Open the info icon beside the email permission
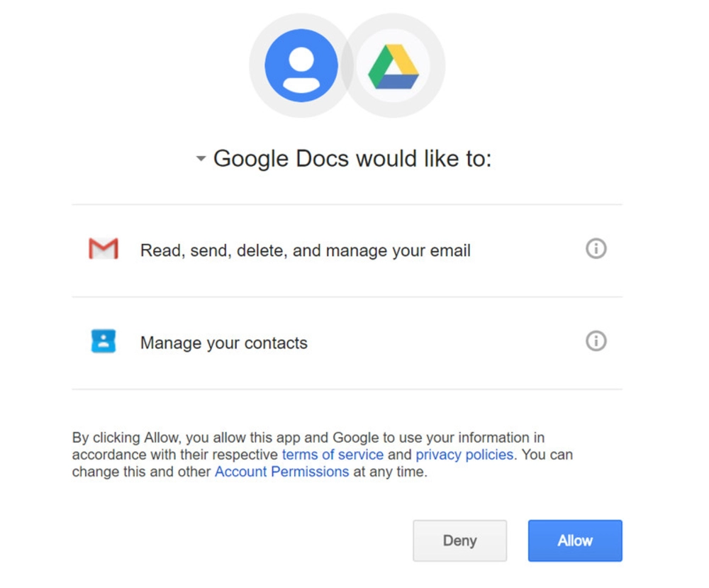Viewport: 709px width, 588px height. coord(596,249)
